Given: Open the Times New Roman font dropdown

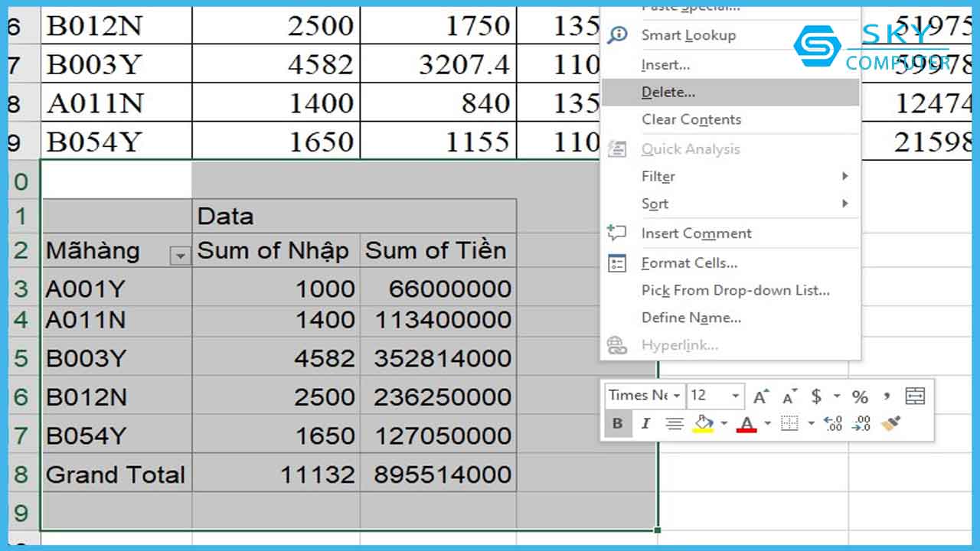Looking at the screenshot, I should (x=677, y=396).
